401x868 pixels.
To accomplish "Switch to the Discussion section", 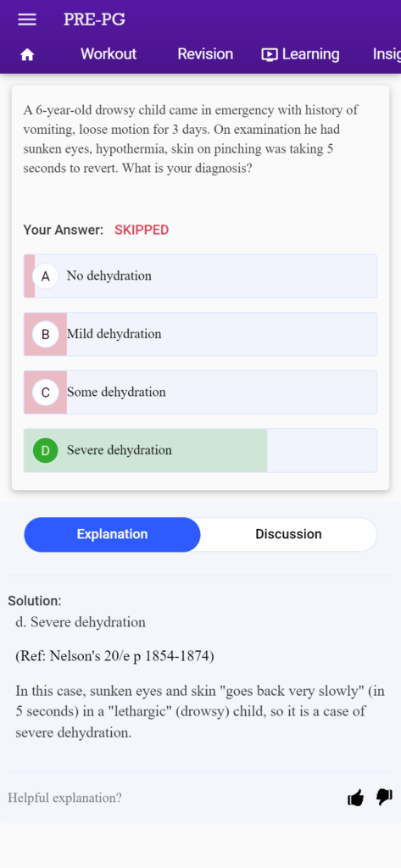I will point(288,535).
